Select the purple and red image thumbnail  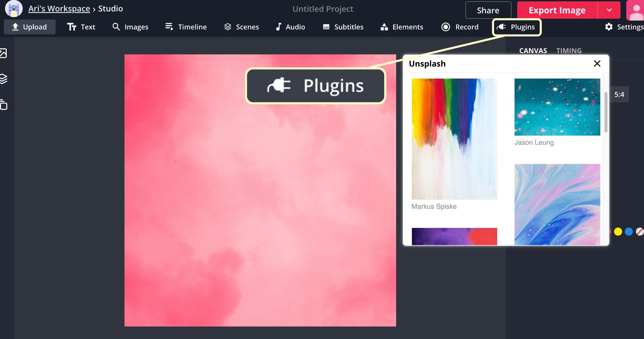pyautogui.click(x=454, y=236)
